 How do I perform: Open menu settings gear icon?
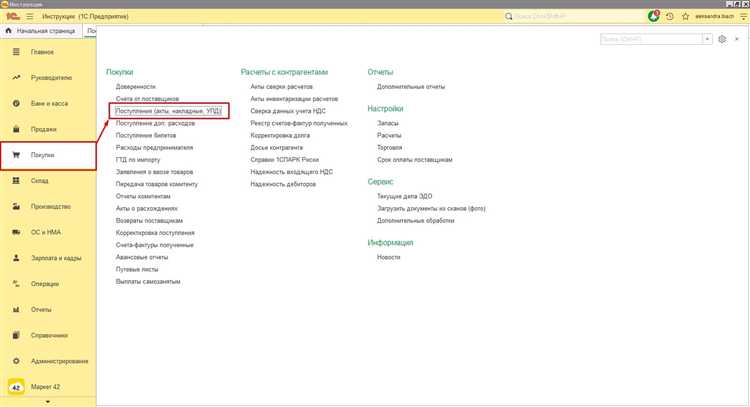click(722, 39)
